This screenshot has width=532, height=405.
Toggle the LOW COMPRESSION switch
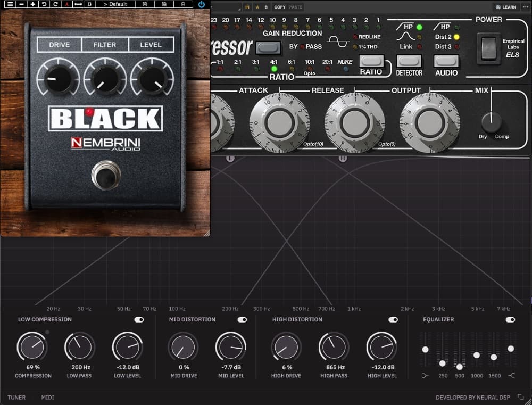(x=139, y=320)
